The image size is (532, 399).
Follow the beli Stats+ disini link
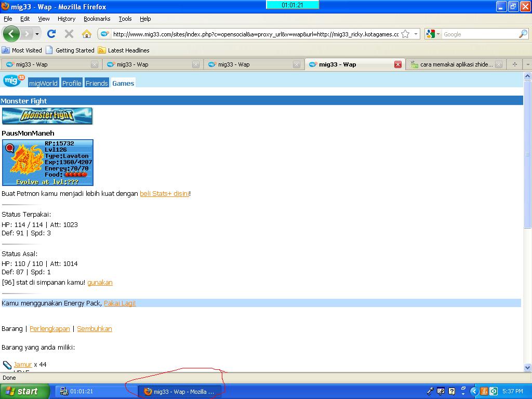click(165, 193)
